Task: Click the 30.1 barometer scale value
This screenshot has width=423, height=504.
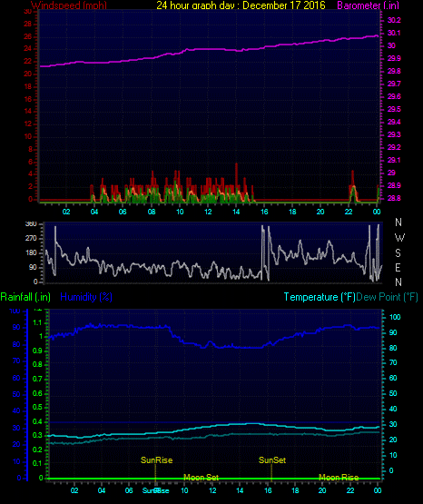Action: 394,33
